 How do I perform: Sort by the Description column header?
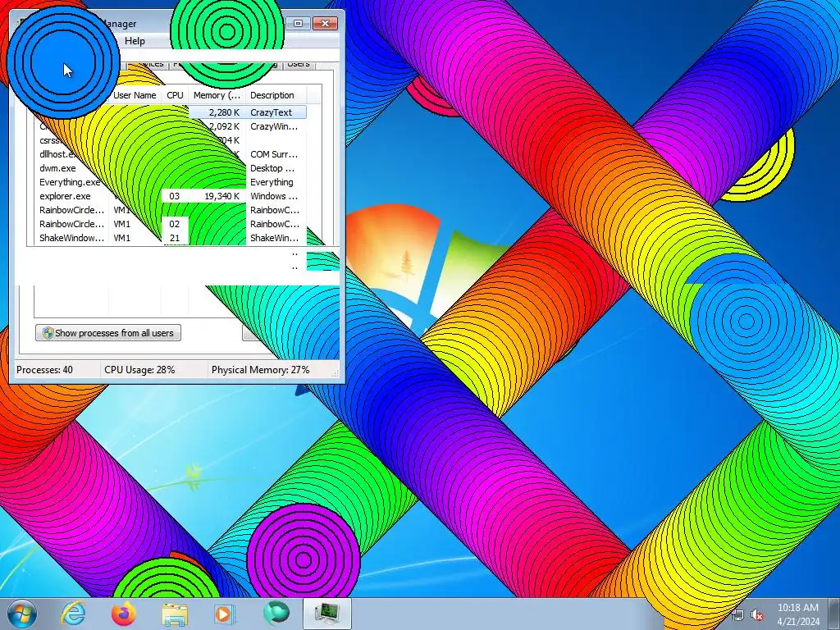tap(276, 95)
